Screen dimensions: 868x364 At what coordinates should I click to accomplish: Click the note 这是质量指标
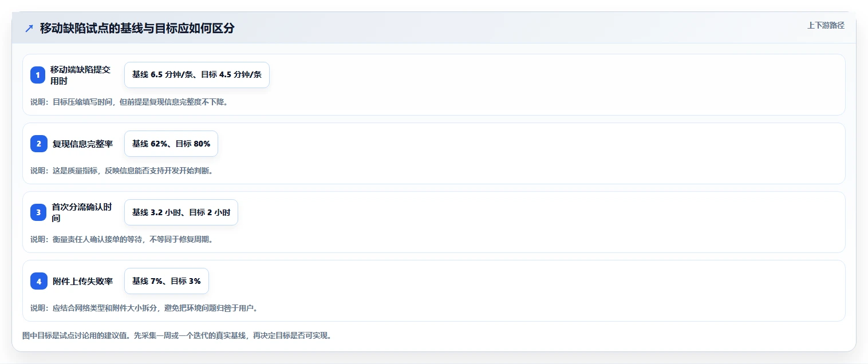(x=121, y=171)
